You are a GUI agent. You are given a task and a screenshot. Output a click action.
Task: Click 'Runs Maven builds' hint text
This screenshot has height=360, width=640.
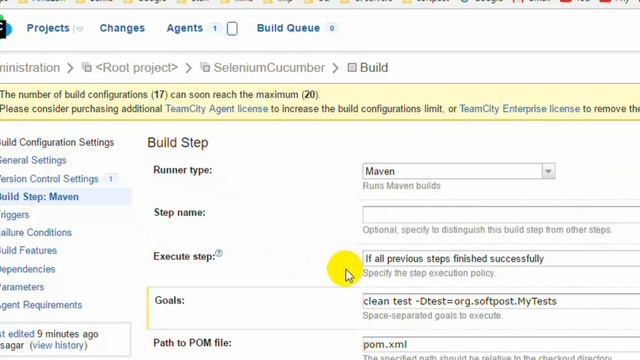[x=402, y=186]
